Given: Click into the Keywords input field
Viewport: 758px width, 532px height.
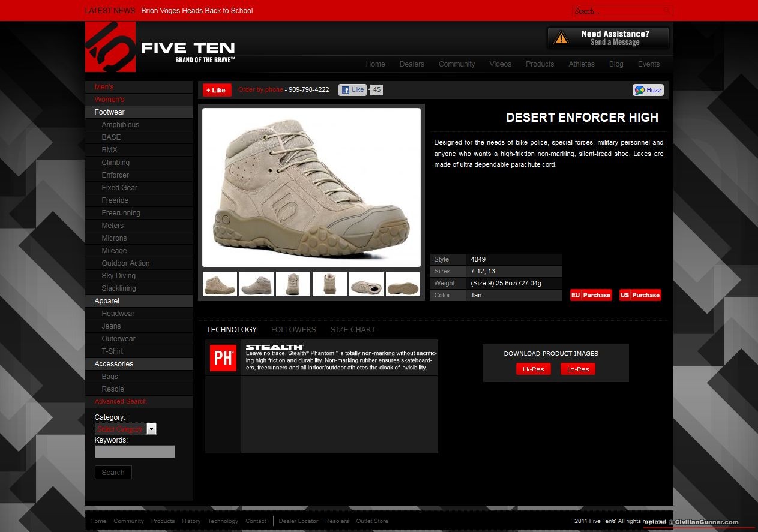Looking at the screenshot, I should pyautogui.click(x=135, y=452).
